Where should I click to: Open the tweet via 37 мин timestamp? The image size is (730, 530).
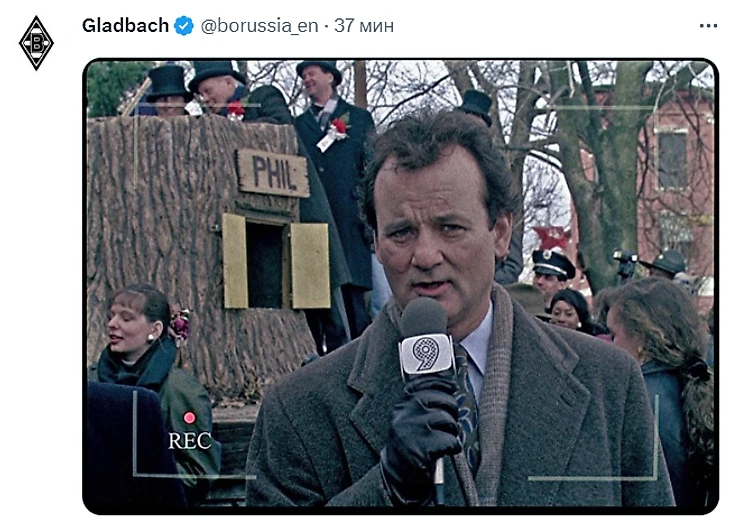(x=364, y=26)
